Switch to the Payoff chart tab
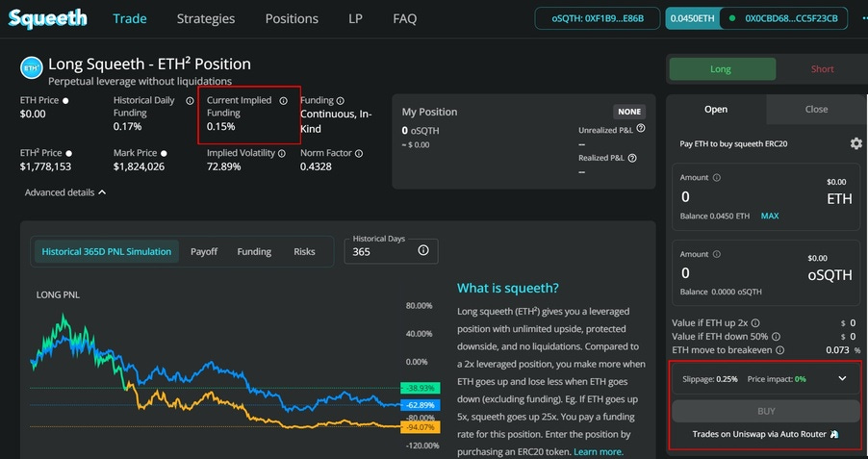The width and height of the screenshot is (868, 459). click(204, 251)
